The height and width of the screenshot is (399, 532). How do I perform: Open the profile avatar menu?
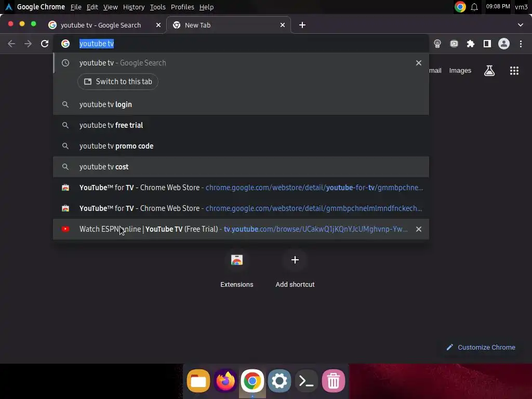coord(504,44)
